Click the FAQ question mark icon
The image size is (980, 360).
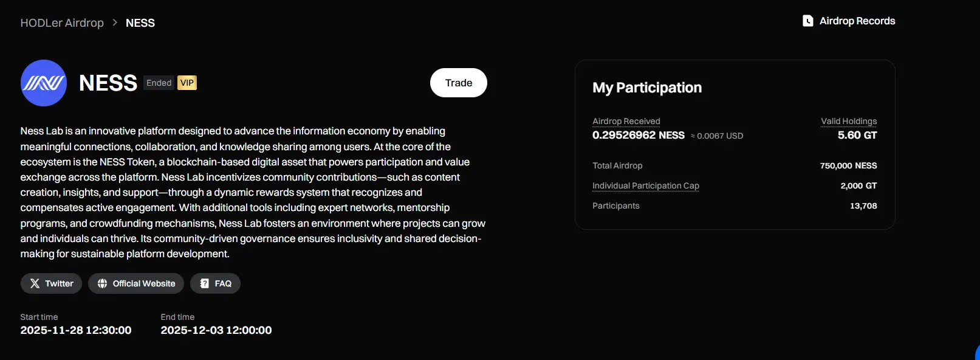tap(205, 283)
